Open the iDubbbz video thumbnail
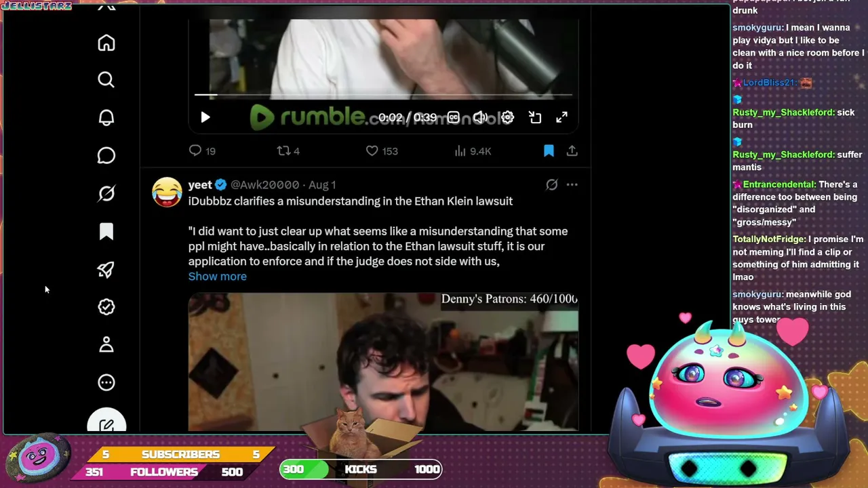The image size is (868, 488). click(383, 362)
